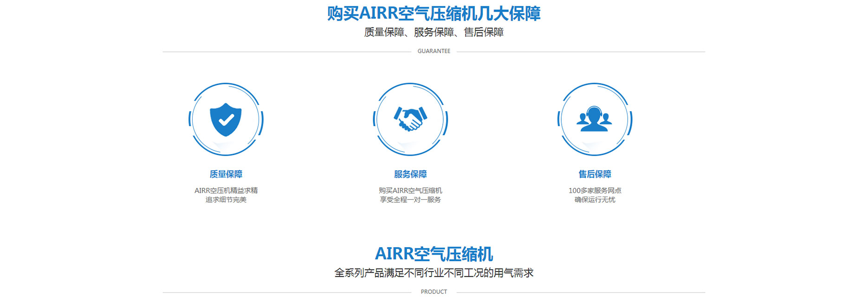868x306 pixels.
Task: Click the GUARANTEE section label
Action: pyautogui.click(x=434, y=51)
